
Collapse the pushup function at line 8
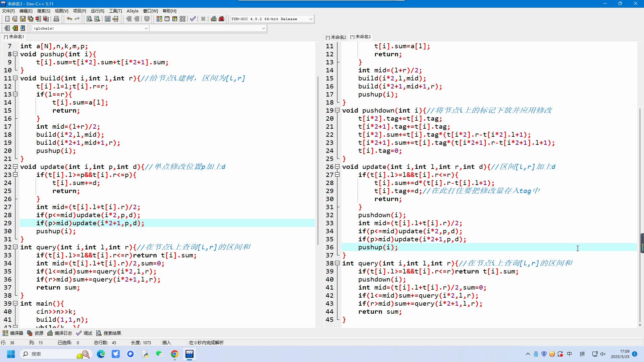(15, 54)
